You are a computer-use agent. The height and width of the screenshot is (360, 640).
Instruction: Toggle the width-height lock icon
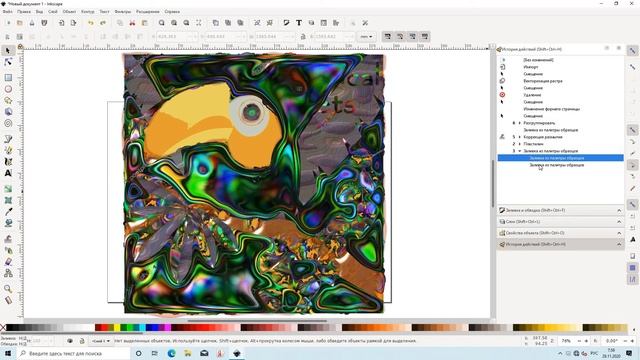(303, 36)
